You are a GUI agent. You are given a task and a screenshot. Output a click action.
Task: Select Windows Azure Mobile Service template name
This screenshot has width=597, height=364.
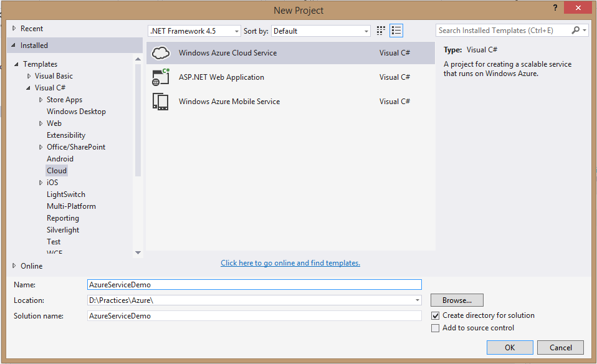(x=229, y=102)
